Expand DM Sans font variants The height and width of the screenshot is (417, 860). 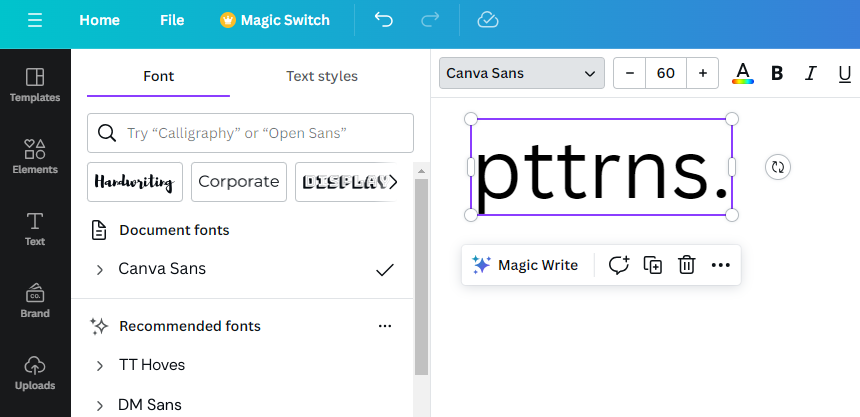[99, 406]
